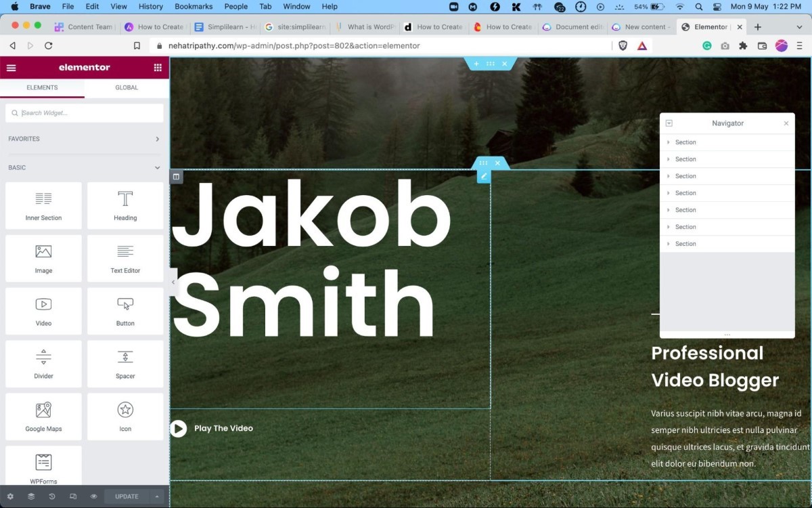Choose the Video widget
This screenshot has height=508, width=812.
[x=43, y=312]
